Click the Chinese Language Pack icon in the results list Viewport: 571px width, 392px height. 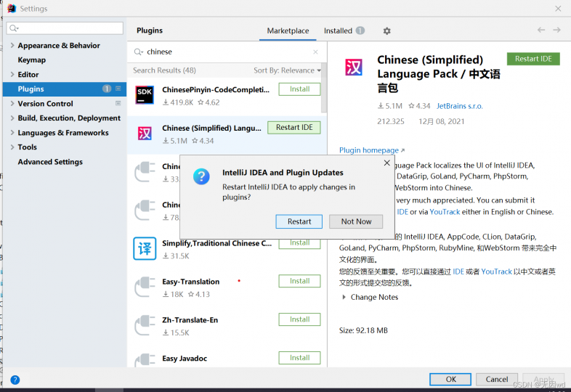tap(144, 134)
